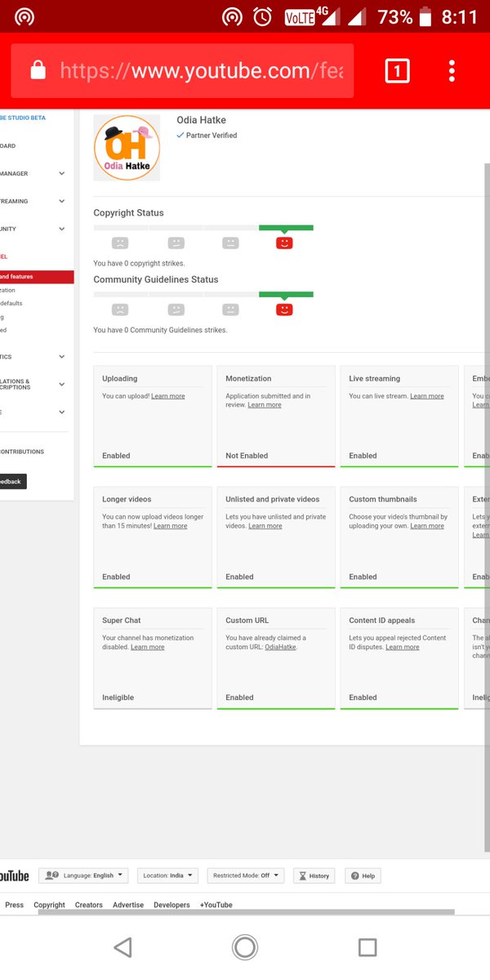
Task: Open the OdiaHatke custom URL link
Action: (x=280, y=647)
